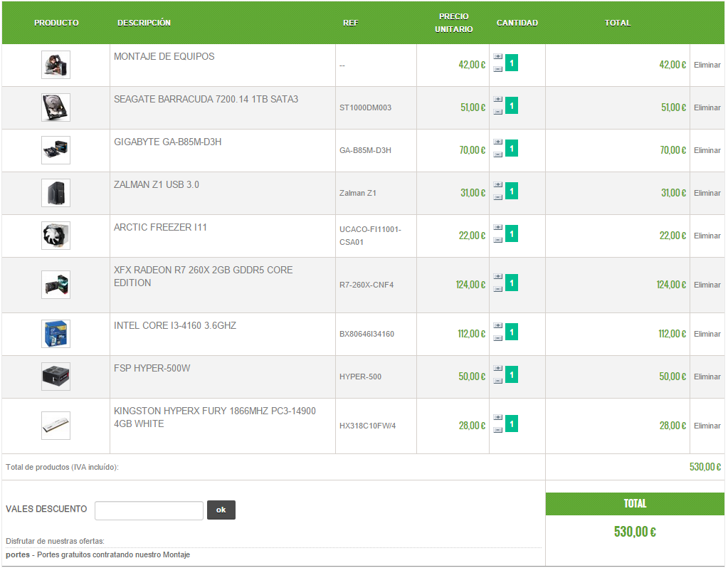Open the Gigabyte motherboard thumbnail

tap(56, 150)
